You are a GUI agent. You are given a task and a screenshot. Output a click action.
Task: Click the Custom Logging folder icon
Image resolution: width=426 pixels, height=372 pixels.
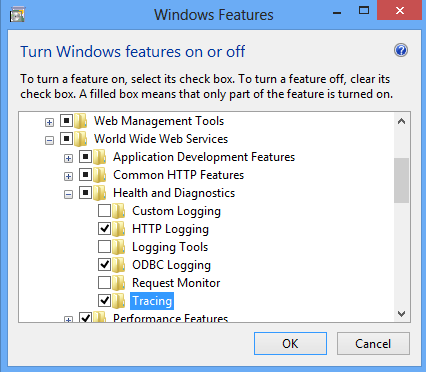coord(119,211)
